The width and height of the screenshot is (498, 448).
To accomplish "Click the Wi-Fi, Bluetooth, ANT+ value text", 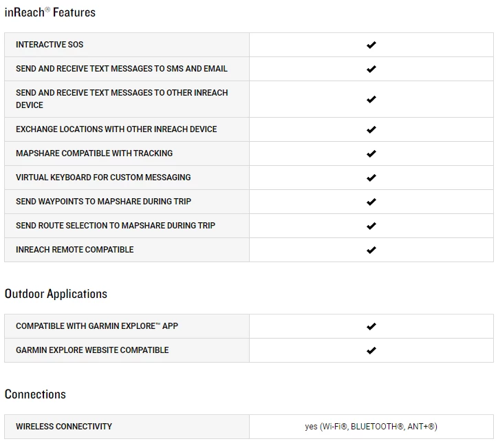I will [x=371, y=427].
